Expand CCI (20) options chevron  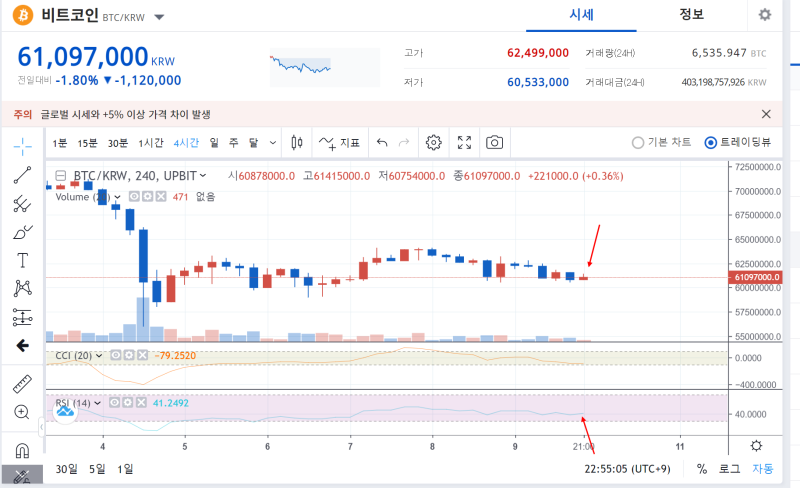pos(99,355)
